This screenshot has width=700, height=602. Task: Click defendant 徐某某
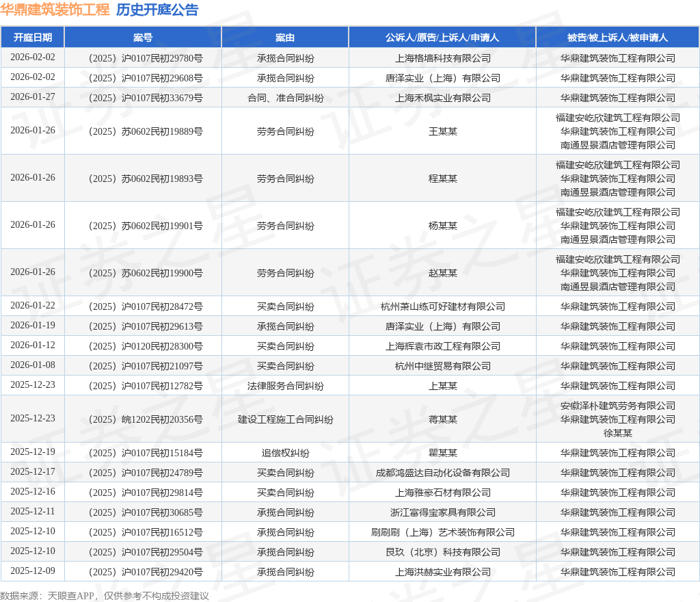(618, 433)
